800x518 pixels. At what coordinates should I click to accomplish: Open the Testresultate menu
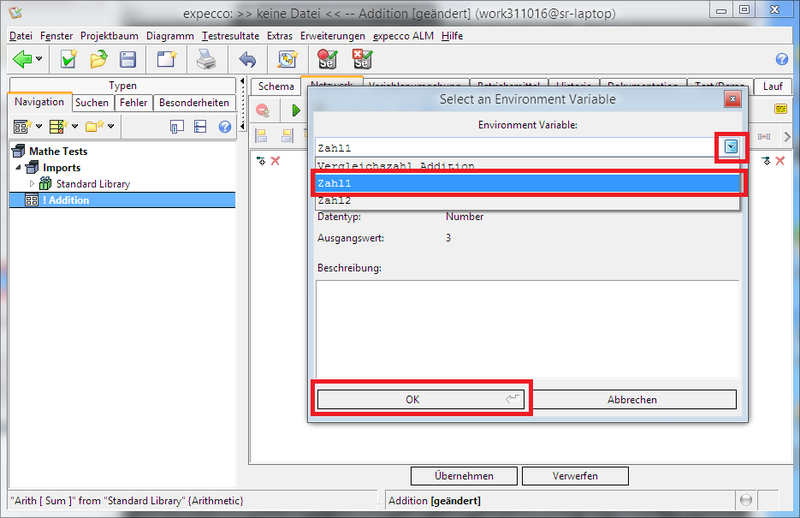click(x=230, y=36)
